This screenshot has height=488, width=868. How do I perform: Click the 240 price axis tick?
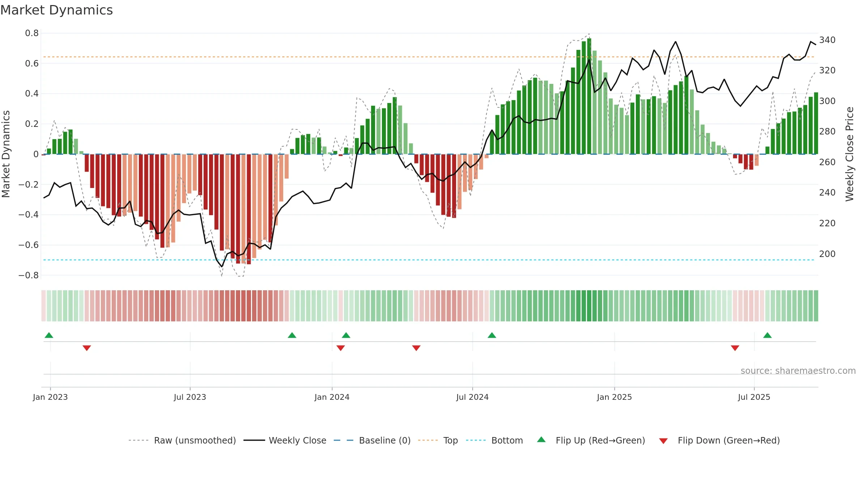(x=827, y=192)
